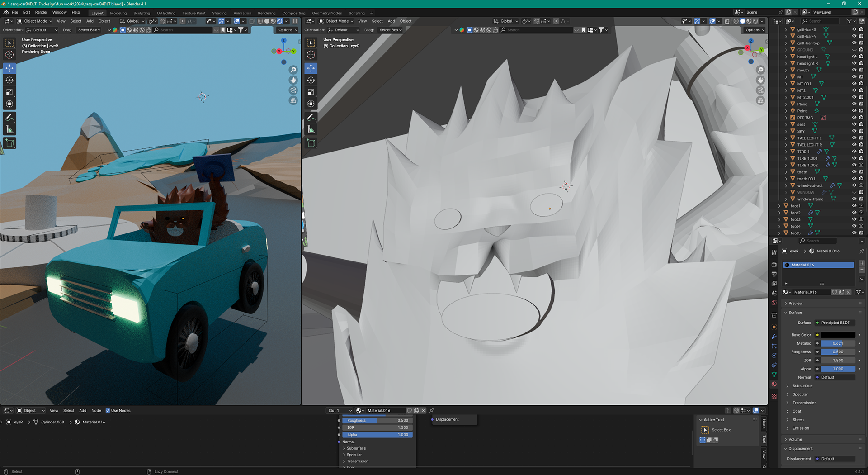Screen dimensions: 868x475
Task: Toggle the Use Nodes checkbox
Action: click(x=108, y=411)
